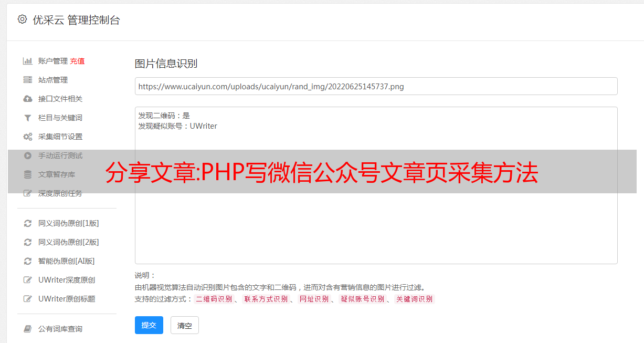Click the image URL input field

[x=376, y=86]
